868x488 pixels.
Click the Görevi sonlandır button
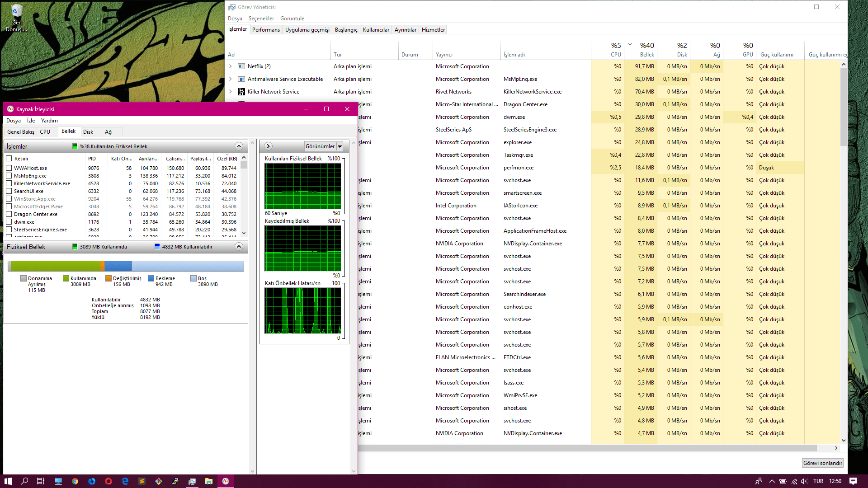point(822,463)
